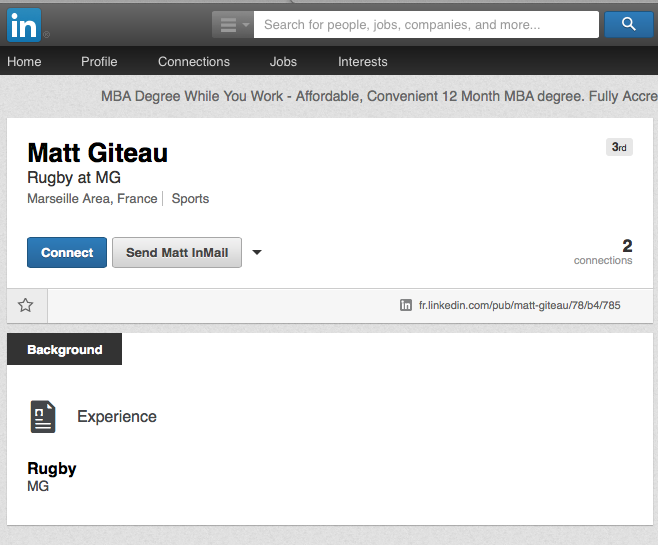Image resolution: width=658 pixels, height=545 pixels.
Task: Click the Send Matt InMail button
Action: pos(177,253)
